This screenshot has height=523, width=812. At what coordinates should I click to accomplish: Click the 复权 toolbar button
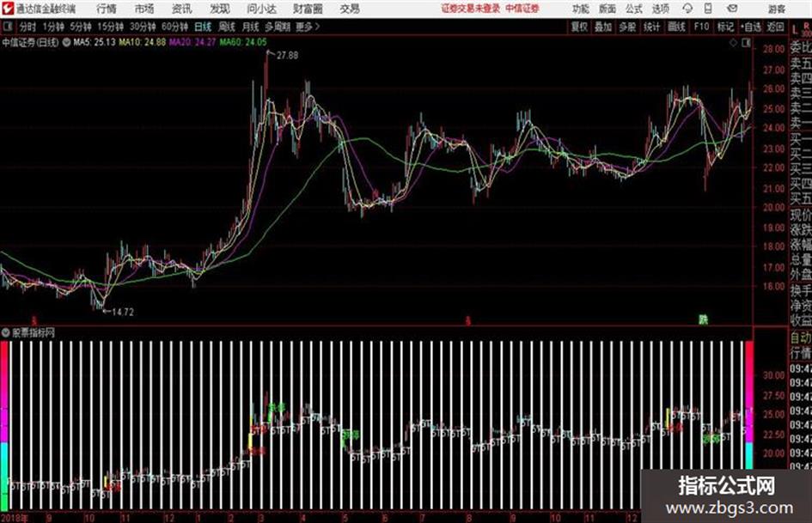pyautogui.click(x=579, y=27)
